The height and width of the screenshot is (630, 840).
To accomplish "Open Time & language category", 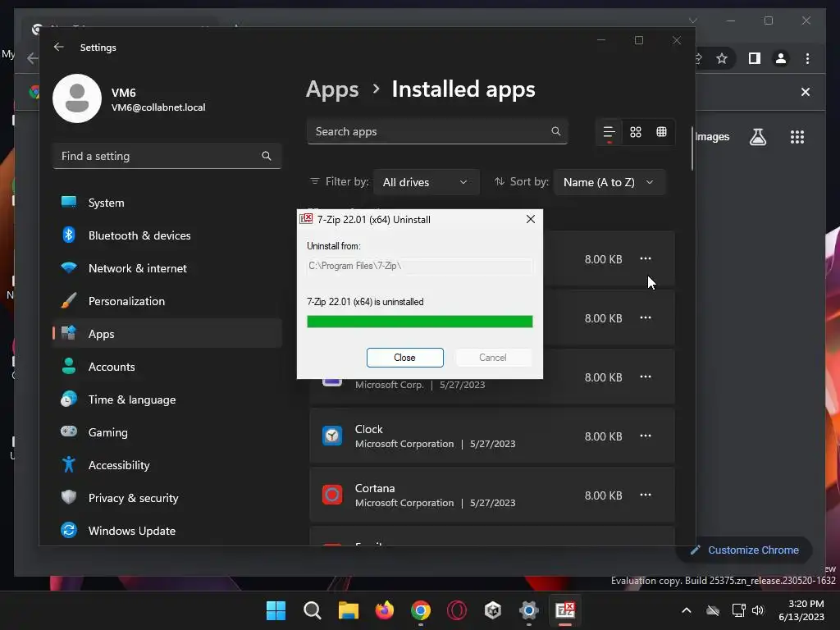I will coord(167,399).
